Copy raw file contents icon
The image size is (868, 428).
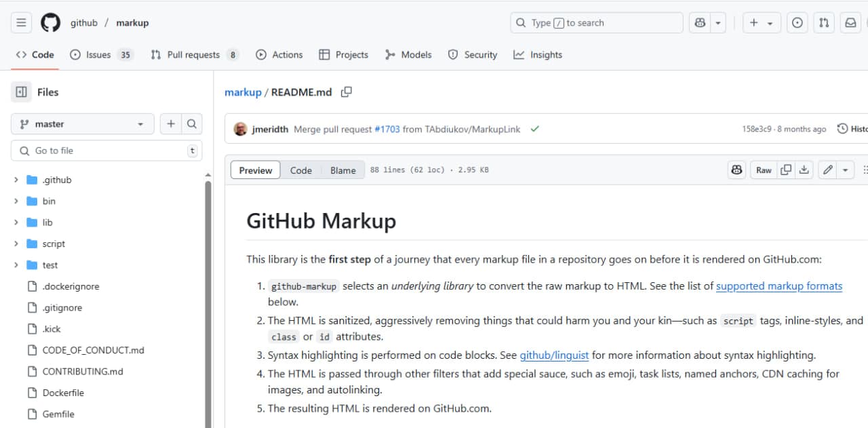point(786,170)
